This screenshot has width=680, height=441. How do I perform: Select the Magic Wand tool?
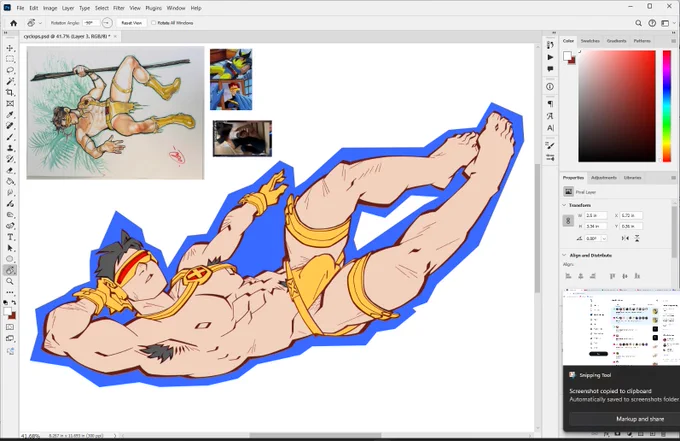coord(10,81)
